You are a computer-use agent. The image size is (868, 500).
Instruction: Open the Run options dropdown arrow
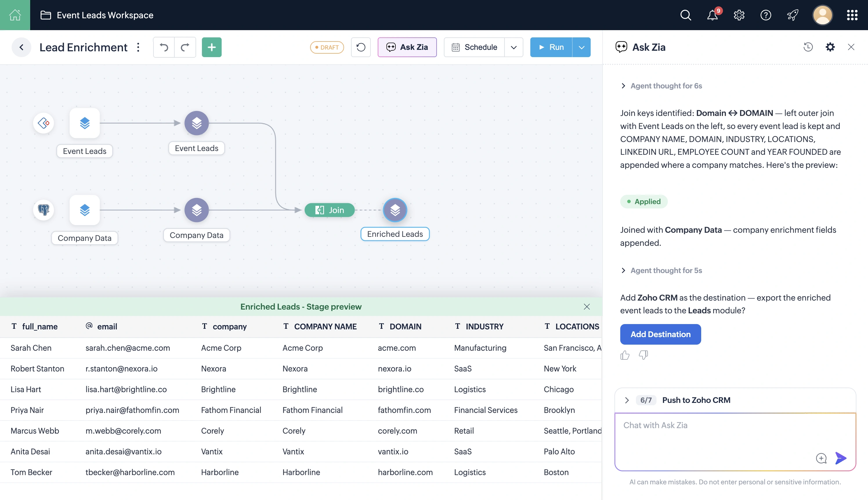[x=581, y=47]
